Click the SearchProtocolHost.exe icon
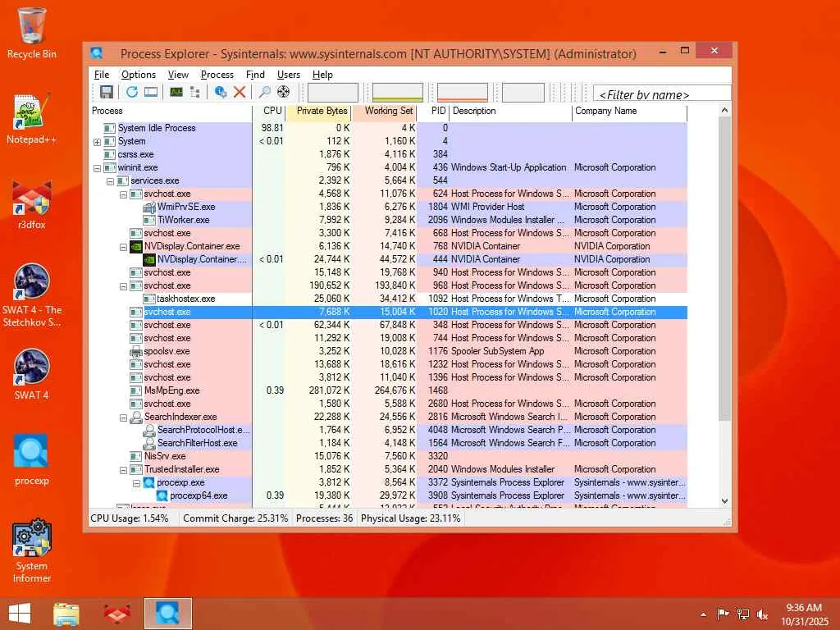The image size is (840, 630). tap(149, 430)
